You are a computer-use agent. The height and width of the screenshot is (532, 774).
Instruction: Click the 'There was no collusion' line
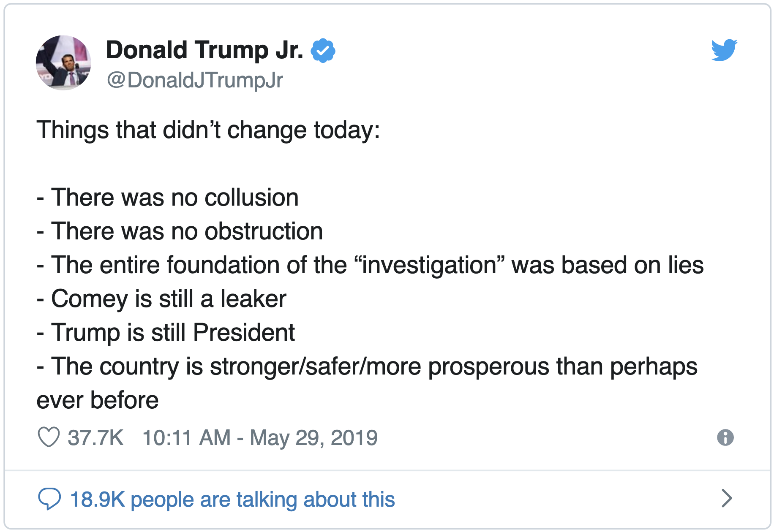167,198
